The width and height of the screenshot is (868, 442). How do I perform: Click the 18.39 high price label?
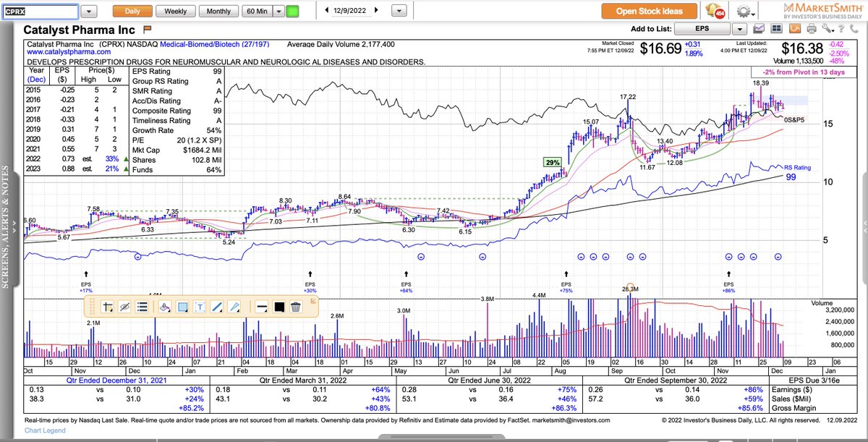pos(760,83)
